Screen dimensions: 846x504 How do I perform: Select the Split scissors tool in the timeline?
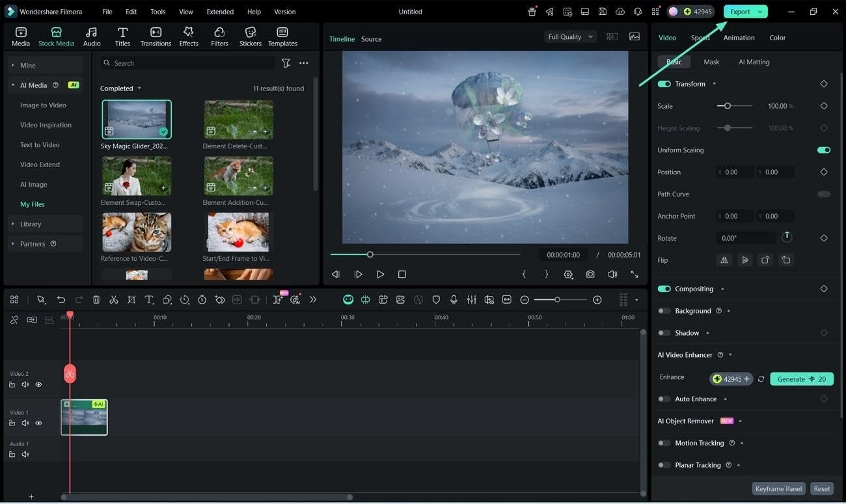pos(114,299)
